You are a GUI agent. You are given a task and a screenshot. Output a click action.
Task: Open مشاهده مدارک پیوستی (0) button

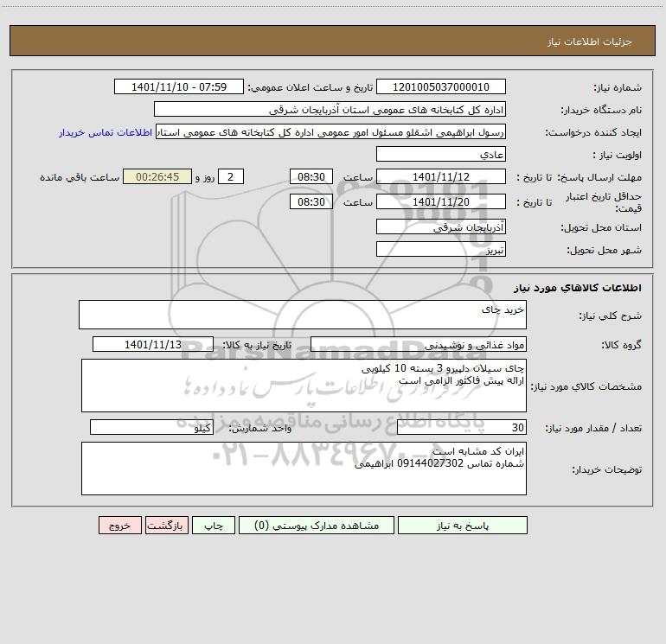pyautogui.click(x=317, y=525)
